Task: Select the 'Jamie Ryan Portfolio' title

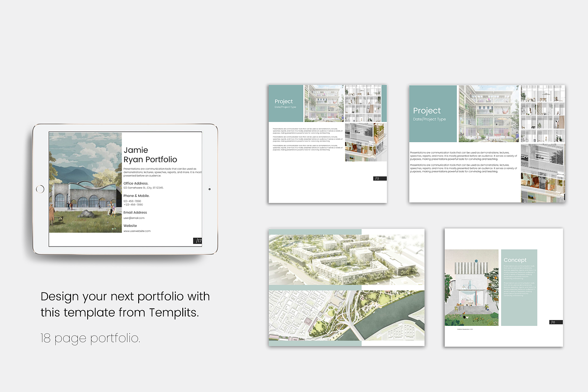Action: tap(150, 154)
